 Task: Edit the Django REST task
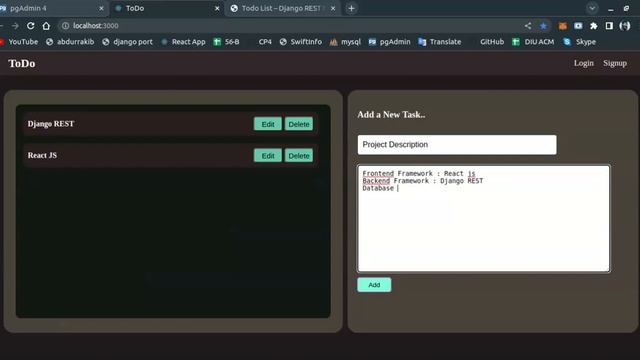click(x=268, y=124)
